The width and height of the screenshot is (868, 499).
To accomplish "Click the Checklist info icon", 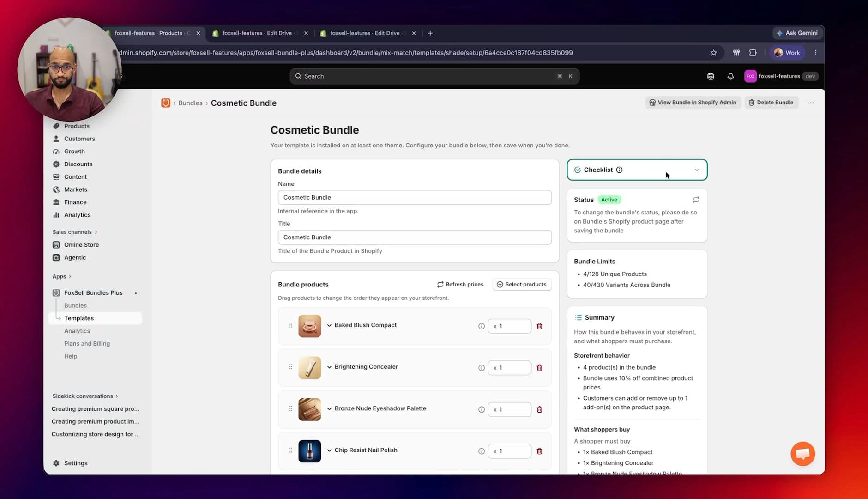I will point(619,170).
